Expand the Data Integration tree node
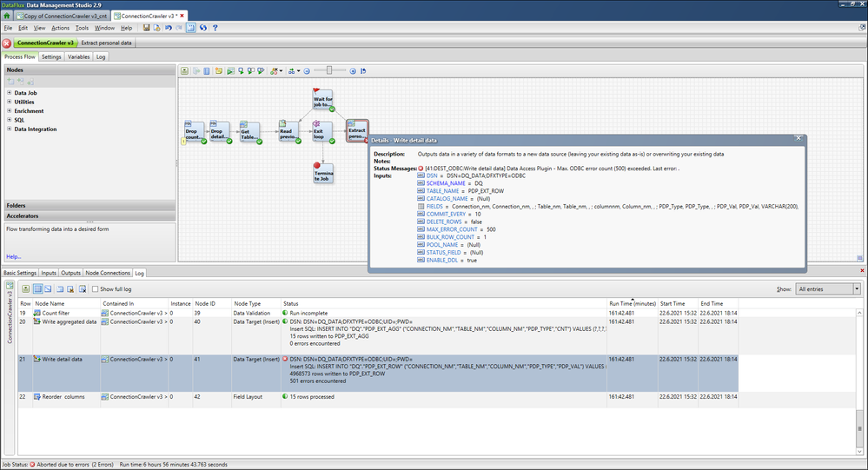 tap(10, 129)
